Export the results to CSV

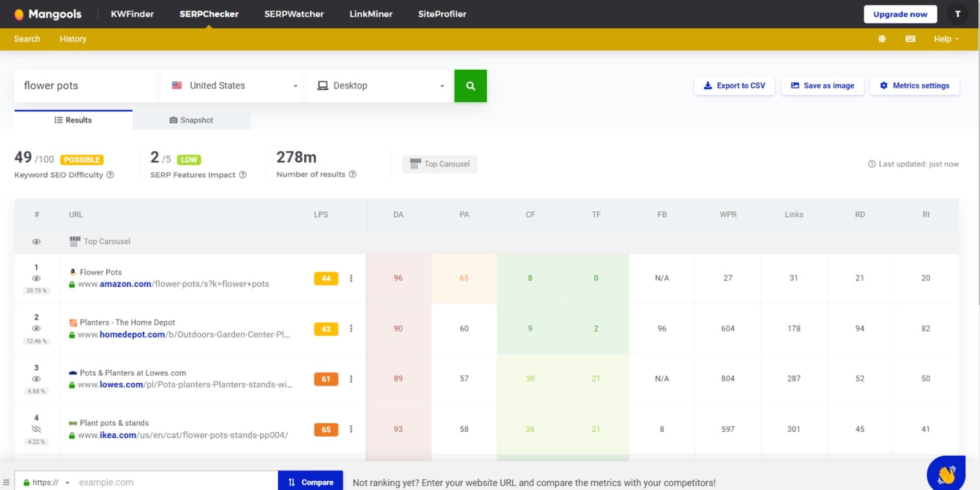[x=734, y=85]
